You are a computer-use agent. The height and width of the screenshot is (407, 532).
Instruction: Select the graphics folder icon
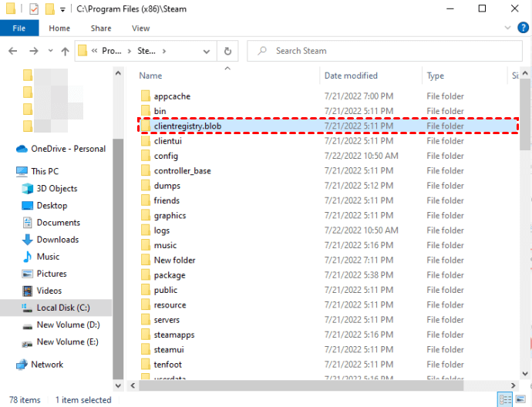click(x=146, y=215)
